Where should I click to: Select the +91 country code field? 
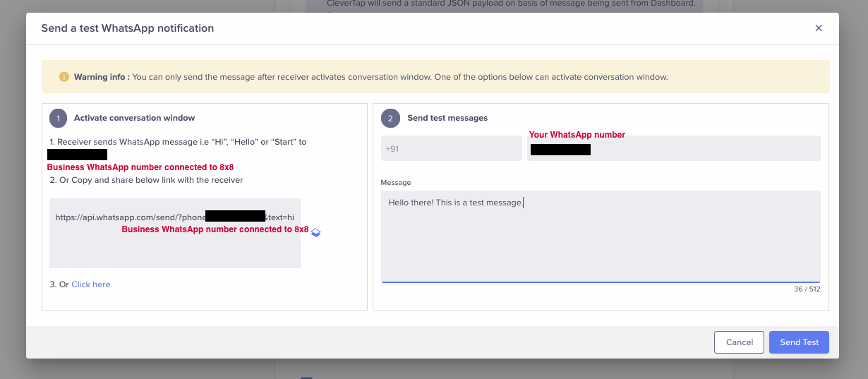[451, 149]
